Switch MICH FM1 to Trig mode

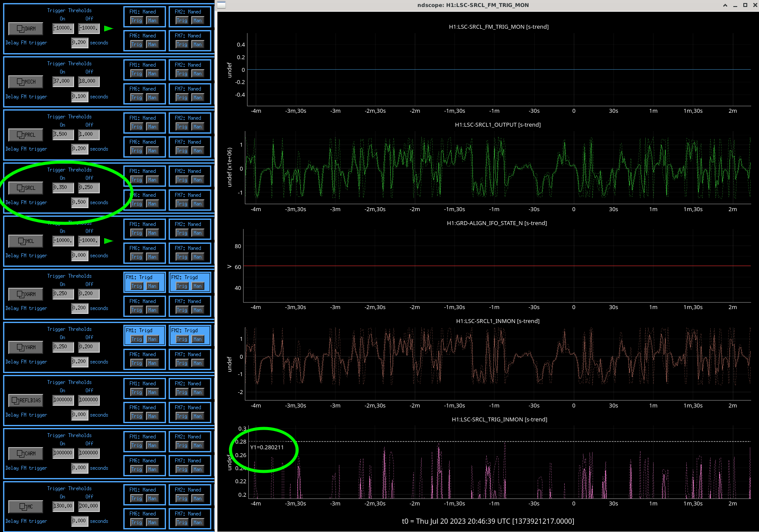click(x=137, y=74)
